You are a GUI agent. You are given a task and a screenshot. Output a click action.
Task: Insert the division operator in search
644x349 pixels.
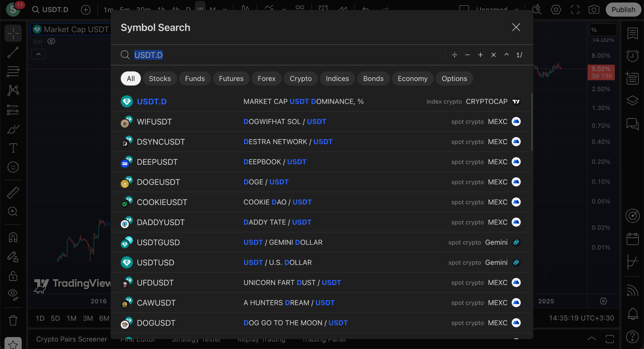454,55
